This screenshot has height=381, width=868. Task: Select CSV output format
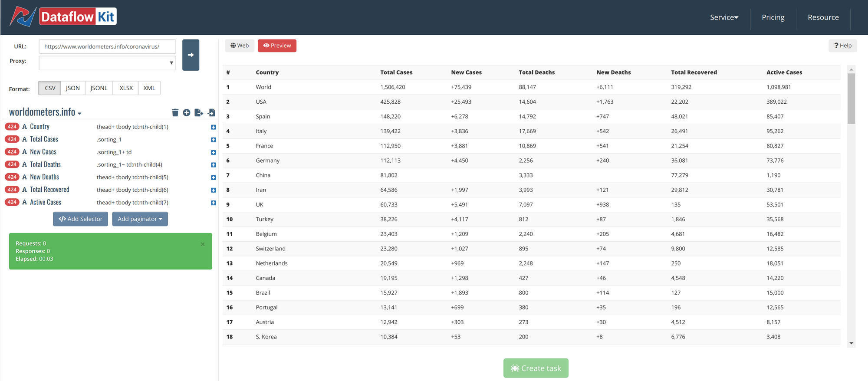[50, 88]
